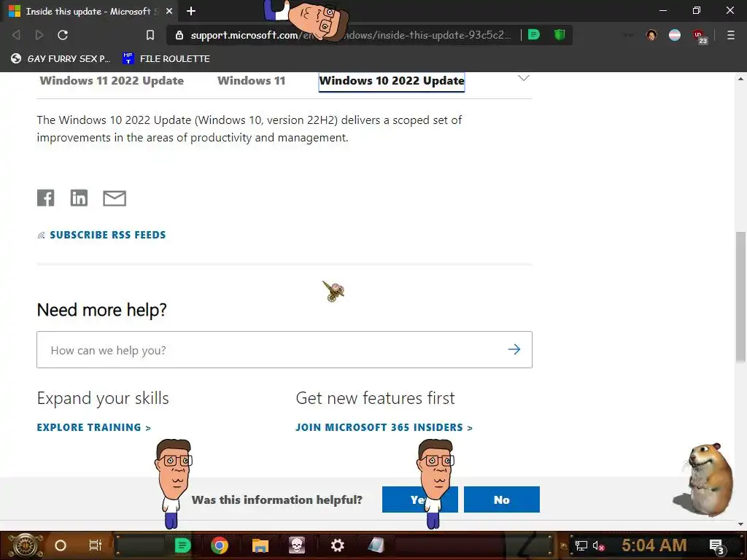Open Task View on the taskbar
This screenshot has width=747, height=560.
point(96,545)
